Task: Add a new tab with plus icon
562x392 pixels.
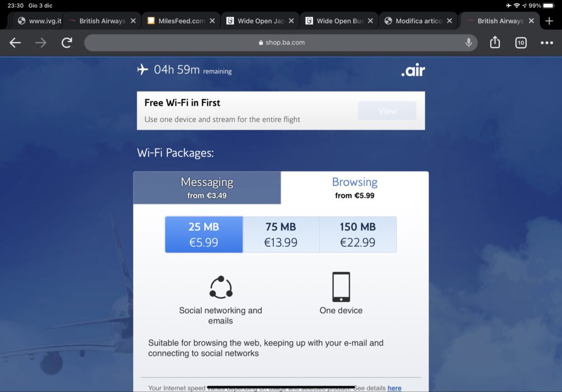Action: click(549, 21)
